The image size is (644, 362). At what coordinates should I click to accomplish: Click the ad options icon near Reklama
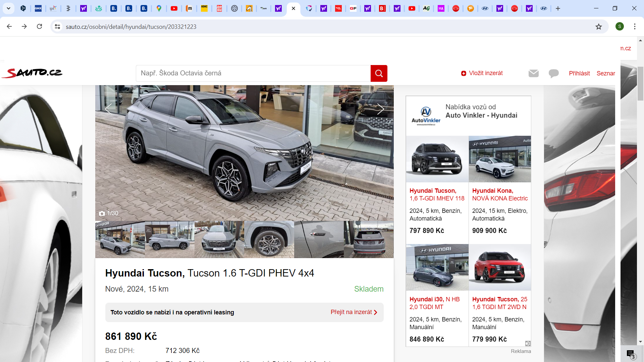point(528,343)
